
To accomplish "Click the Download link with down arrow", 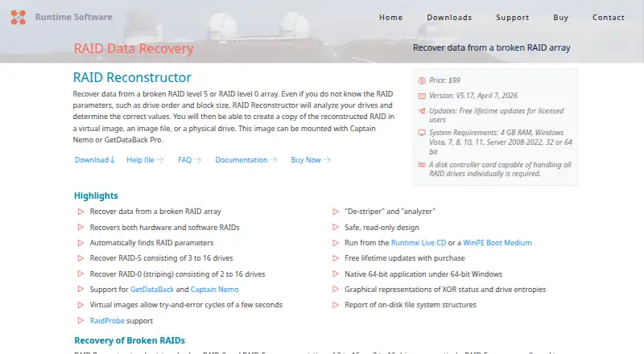I will [94, 160].
